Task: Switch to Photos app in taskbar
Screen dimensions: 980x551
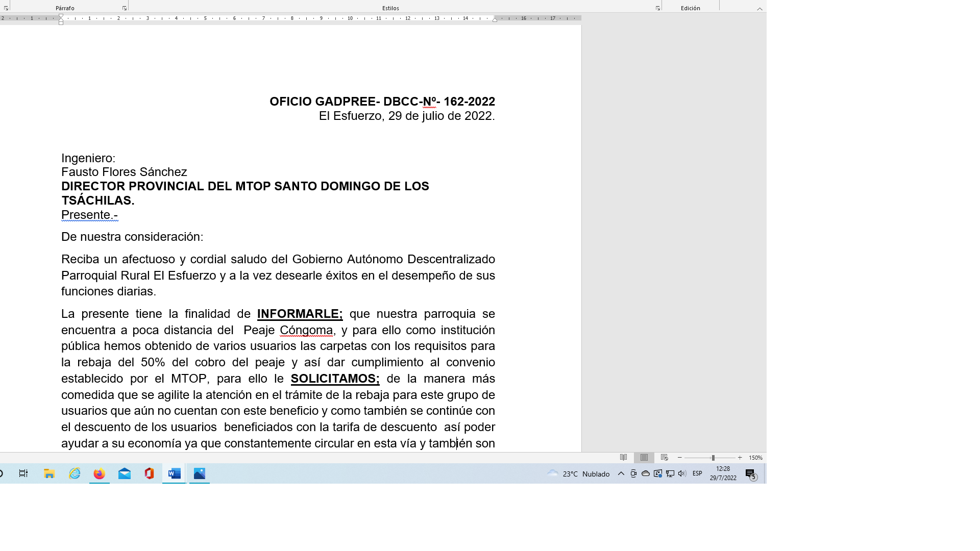Action: [x=200, y=474]
